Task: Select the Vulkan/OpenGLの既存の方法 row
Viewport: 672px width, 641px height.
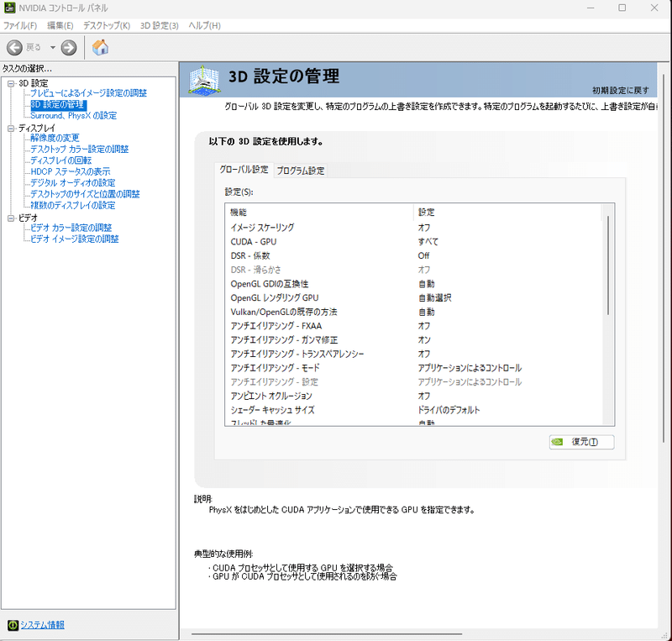Action: click(413, 313)
